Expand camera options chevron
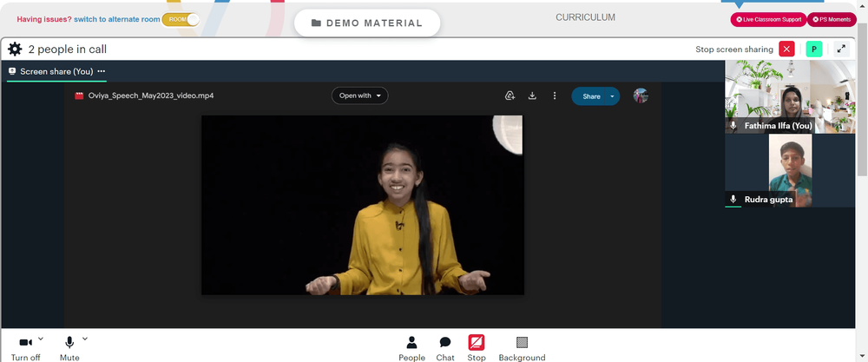The width and height of the screenshot is (868, 362). (x=41, y=339)
